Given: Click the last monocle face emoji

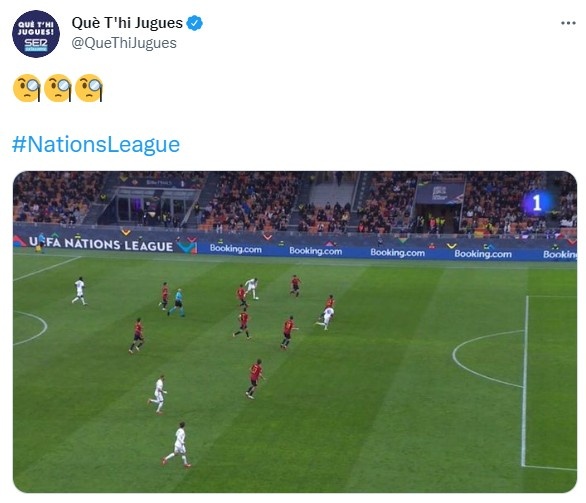Looking at the screenshot, I should click(x=89, y=88).
